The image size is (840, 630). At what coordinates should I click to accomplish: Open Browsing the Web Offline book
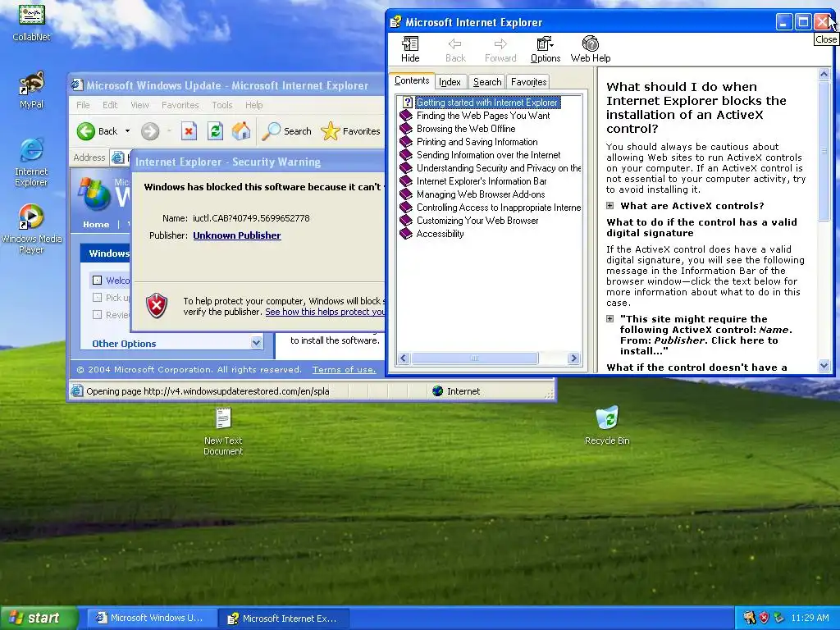click(x=458, y=129)
